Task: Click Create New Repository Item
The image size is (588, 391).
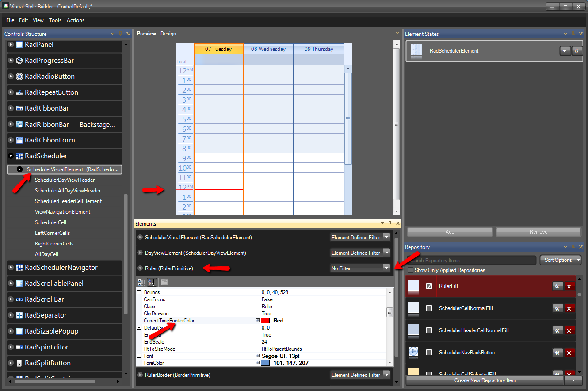Action: (x=485, y=380)
